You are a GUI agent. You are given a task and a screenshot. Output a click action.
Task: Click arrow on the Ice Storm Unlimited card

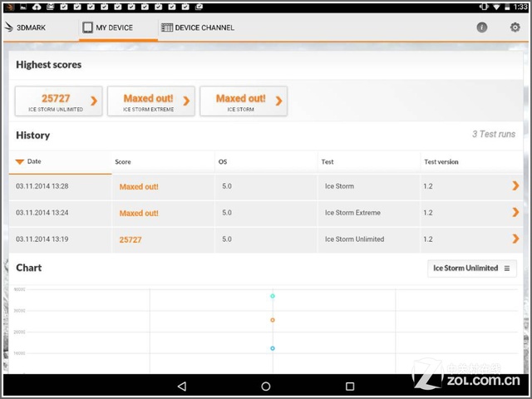point(94,101)
